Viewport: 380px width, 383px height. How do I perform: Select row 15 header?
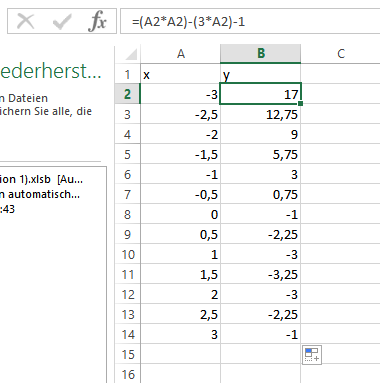click(x=127, y=354)
